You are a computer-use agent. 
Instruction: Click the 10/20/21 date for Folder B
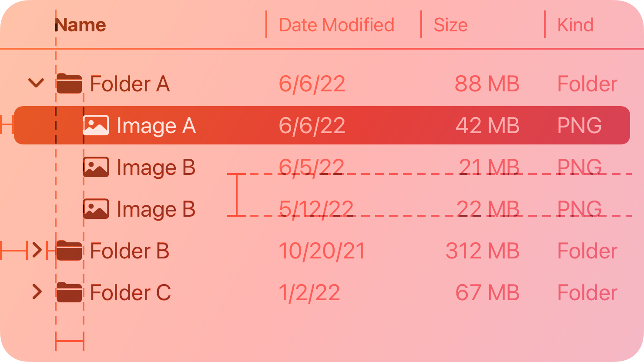click(322, 251)
